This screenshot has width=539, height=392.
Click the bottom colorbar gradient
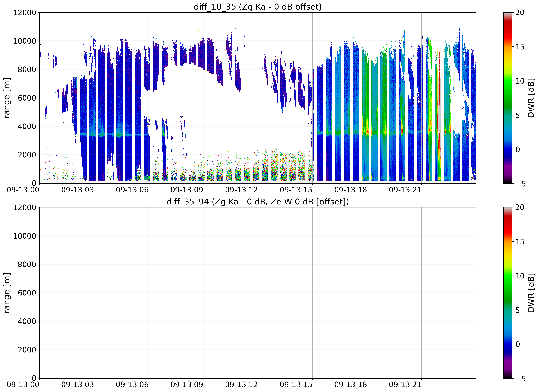pos(508,293)
